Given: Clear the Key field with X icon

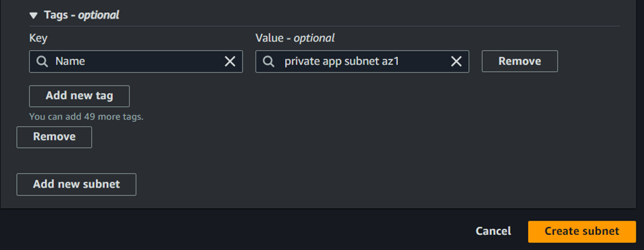Looking at the screenshot, I should pyautogui.click(x=230, y=62).
